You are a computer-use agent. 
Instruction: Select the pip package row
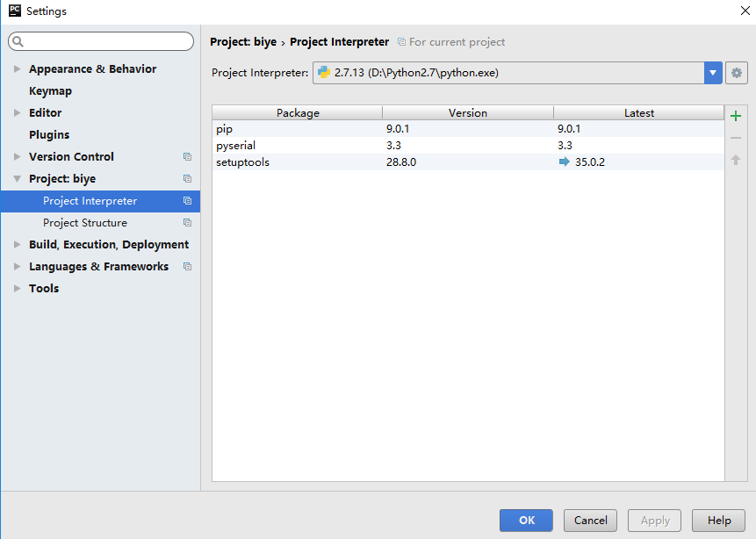click(x=468, y=129)
